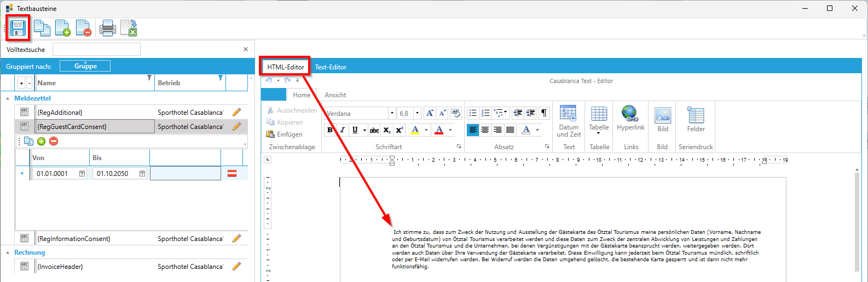Collapse the Meldezettel group
Image resolution: width=868 pixels, height=282 pixels.
(8, 98)
